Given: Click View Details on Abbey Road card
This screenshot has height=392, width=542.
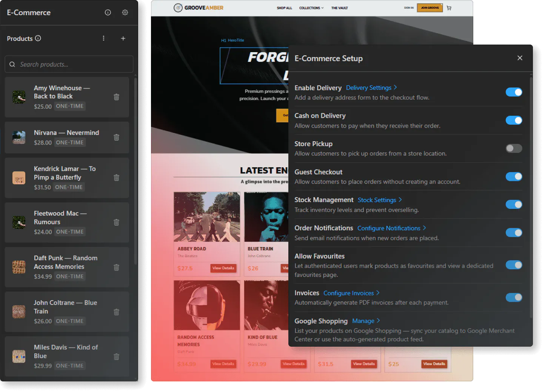Looking at the screenshot, I should pyautogui.click(x=223, y=268).
